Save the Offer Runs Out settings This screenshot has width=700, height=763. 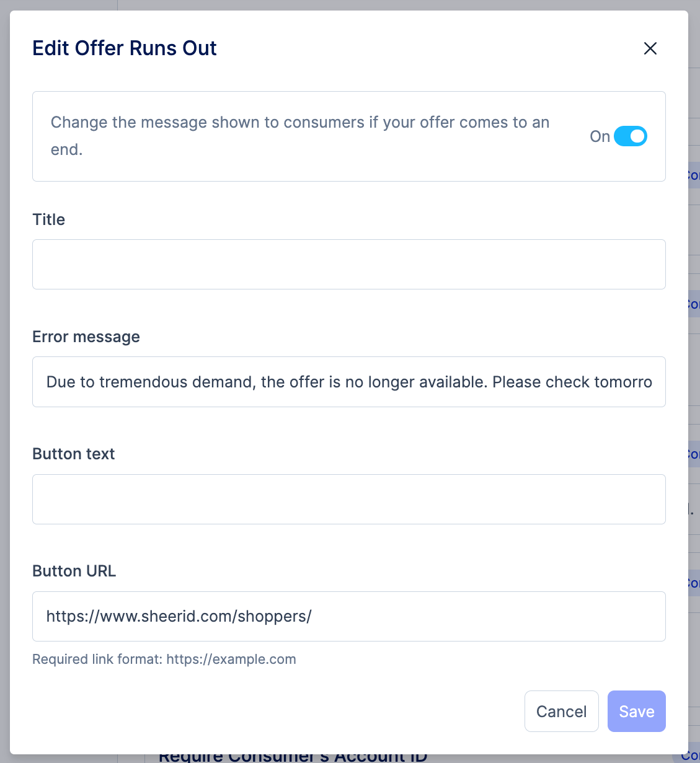pyautogui.click(x=636, y=711)
